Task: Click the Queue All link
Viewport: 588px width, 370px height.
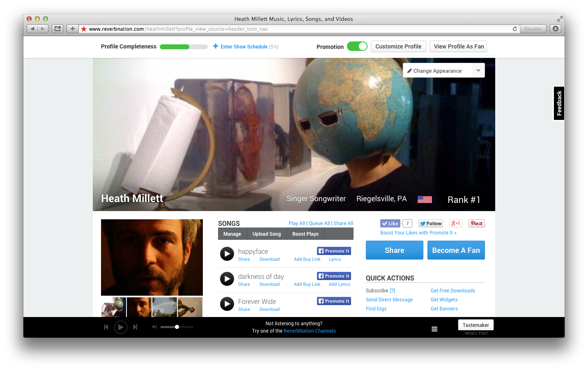Action: tap(319, 223)
